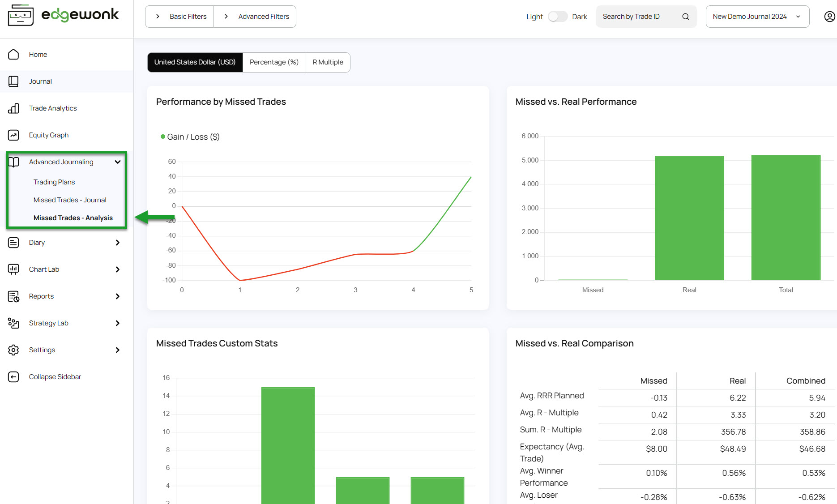The width and height of the screenshot is (837, 504).
Task: Click the tallest bar in Custom Stats chart
Action: coord(288,445)
